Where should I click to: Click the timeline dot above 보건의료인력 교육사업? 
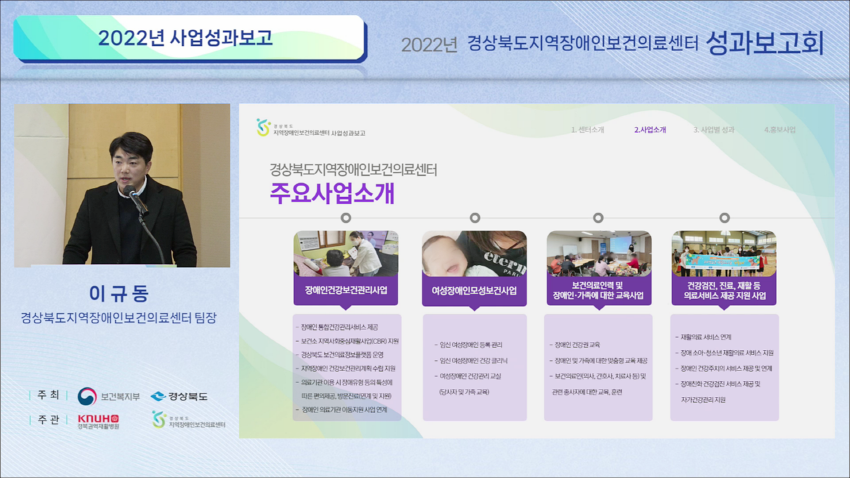(x=598, y=218)
